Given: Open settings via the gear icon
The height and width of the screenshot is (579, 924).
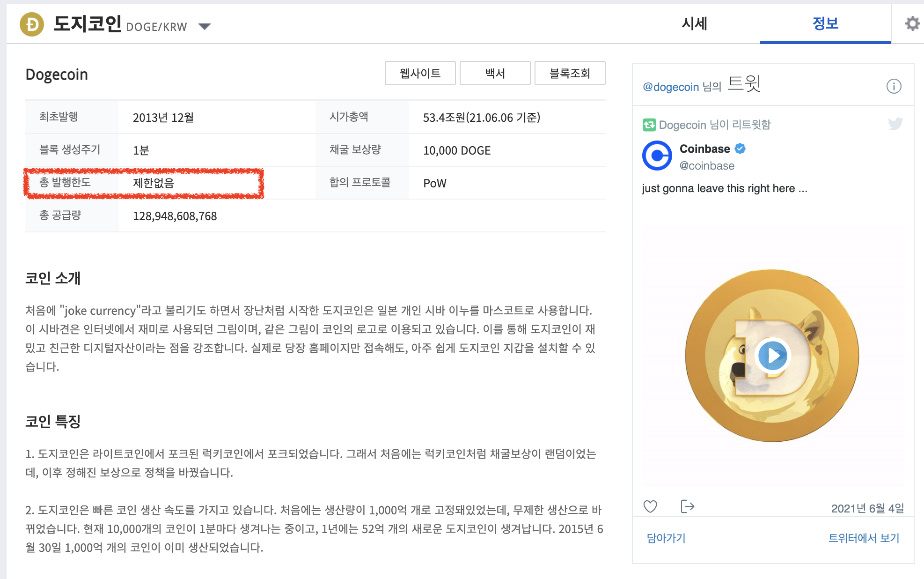Looking at the screenshot, I should [x=912, y=23].
